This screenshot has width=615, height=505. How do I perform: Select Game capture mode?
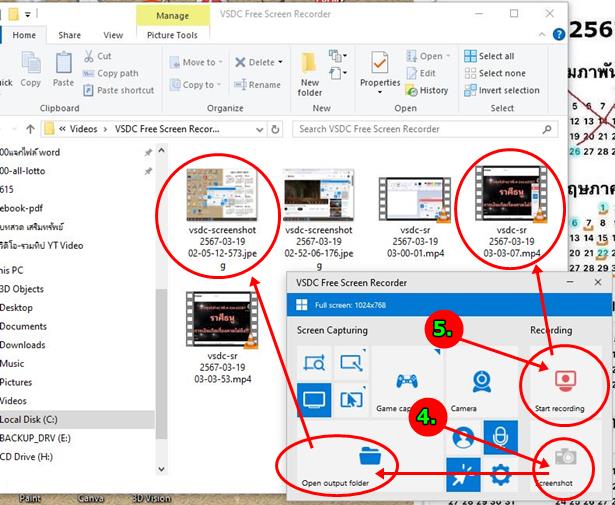click(x=407, y=381)
